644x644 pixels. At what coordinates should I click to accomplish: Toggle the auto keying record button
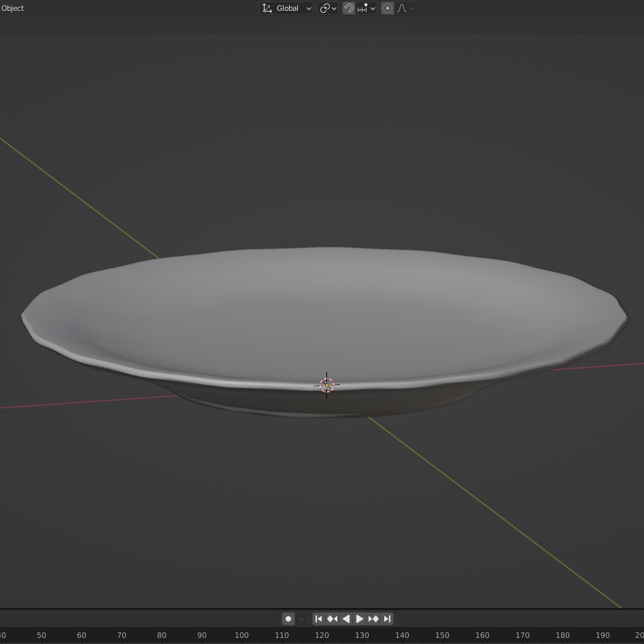(288, 619)
